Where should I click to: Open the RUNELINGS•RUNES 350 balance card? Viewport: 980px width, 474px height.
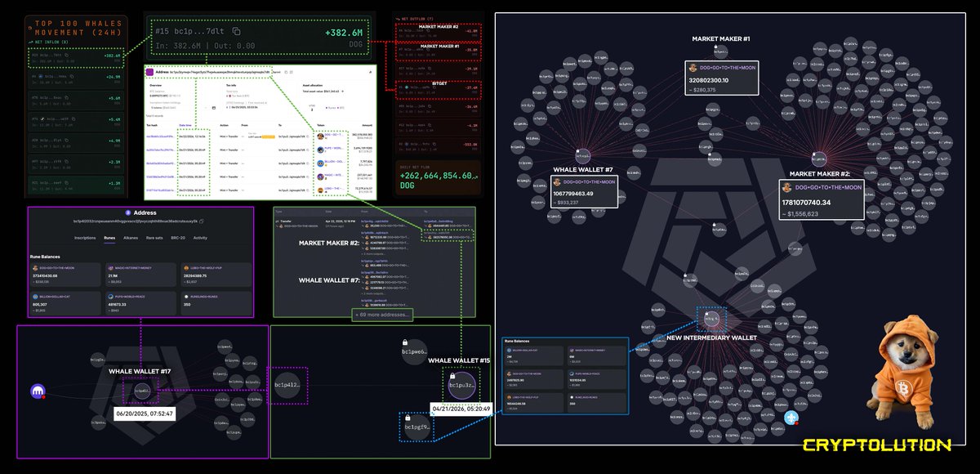point(216,303)
